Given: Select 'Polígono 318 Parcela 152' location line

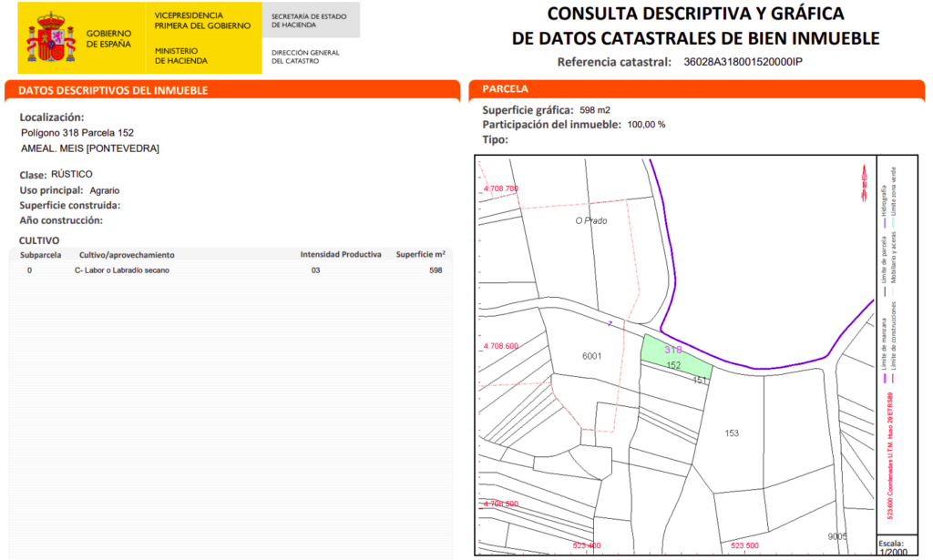Looking at the screenshot, I should click(77, 133).
